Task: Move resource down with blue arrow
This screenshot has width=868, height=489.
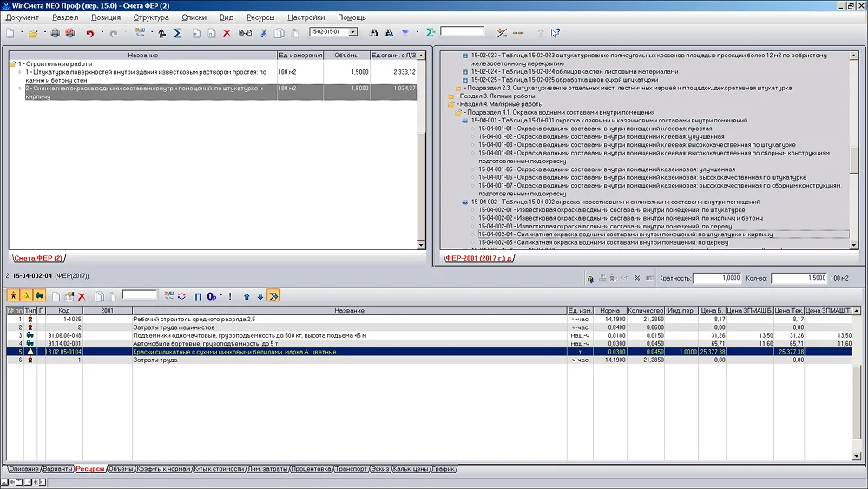Action: coord(260,296)
